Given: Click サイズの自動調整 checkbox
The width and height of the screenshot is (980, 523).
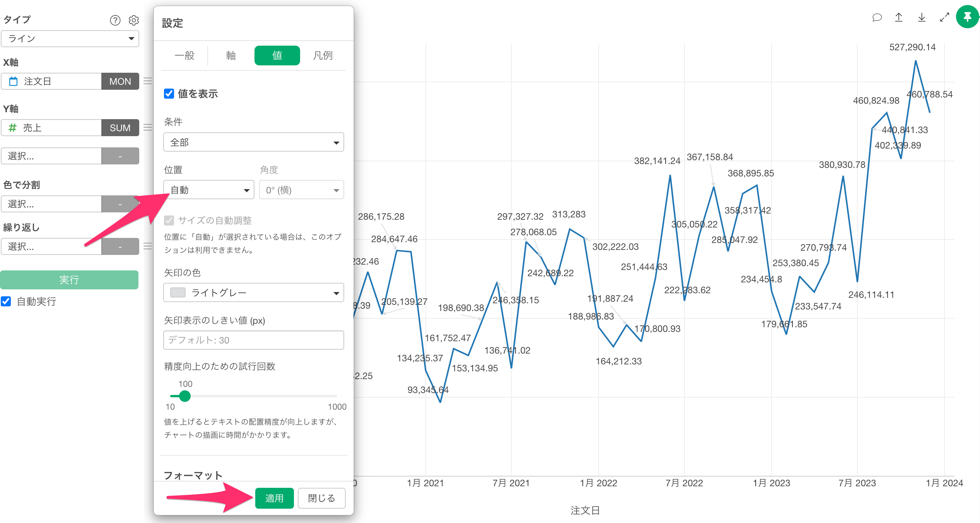Looking at the screenshot, I should 169,220.
